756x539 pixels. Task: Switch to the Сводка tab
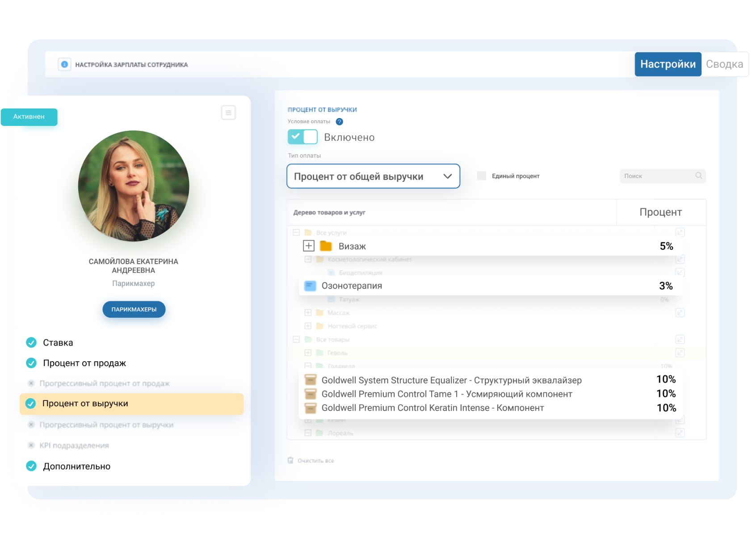(x=724, y=64)
